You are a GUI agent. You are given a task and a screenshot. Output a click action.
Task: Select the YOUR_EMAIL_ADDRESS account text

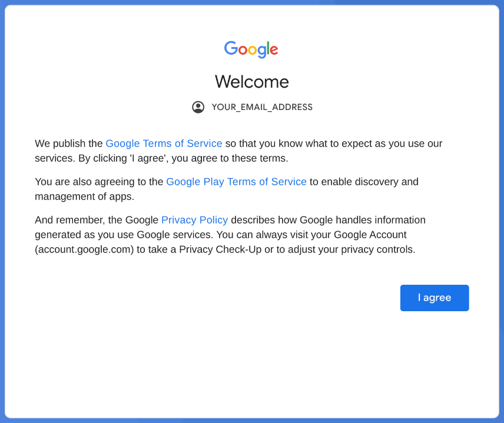coord(262,107)
